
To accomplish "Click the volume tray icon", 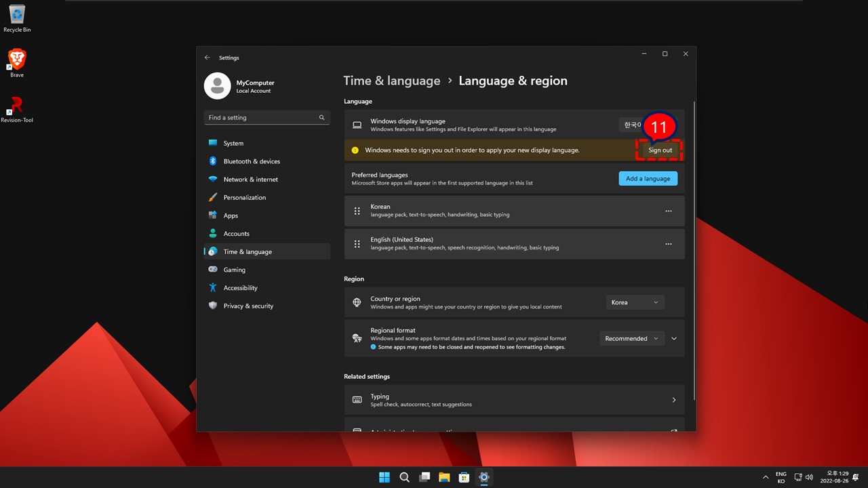I will click(x=809, y=477).
